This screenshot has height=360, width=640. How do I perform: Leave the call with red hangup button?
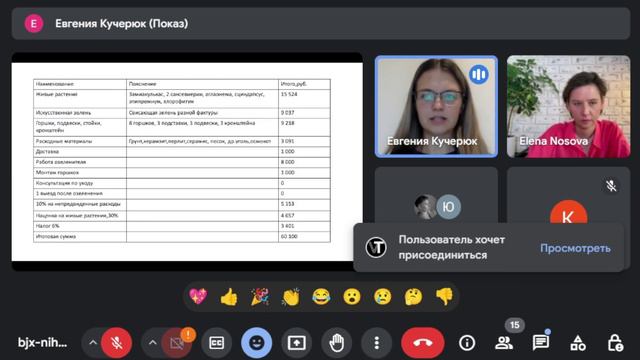click(x=422, y=343)
